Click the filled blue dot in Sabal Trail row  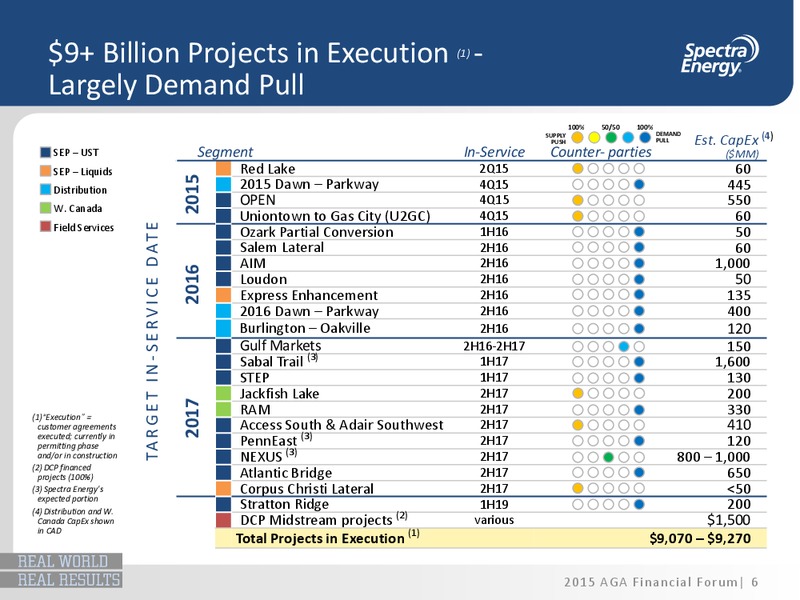639,362
